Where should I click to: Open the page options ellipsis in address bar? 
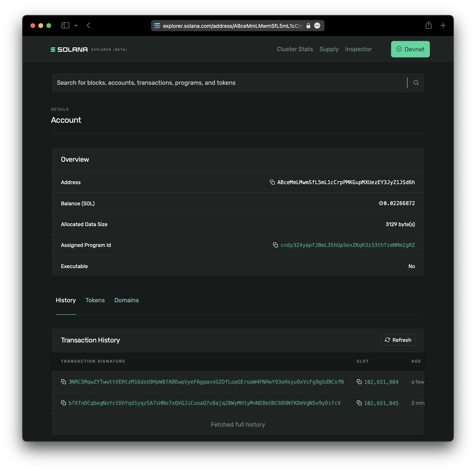coord(317,26)
